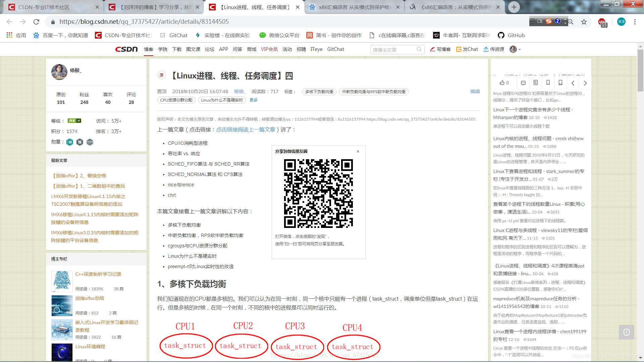
Task: Open the C++深度剖析学习记录 column
Action: tap(98, 274)
